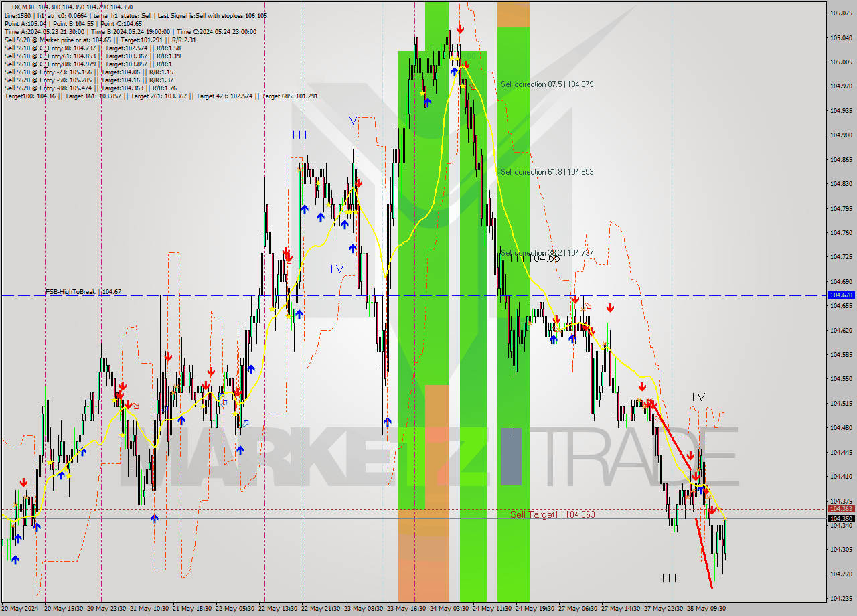Click the 'I I I' wave label near chart bottom
Viewport: 857px width, 616px height.
(x=669, y=577)
